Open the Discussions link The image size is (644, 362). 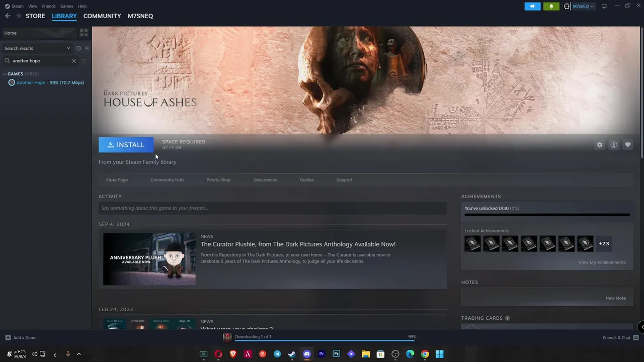click(265, 180)
